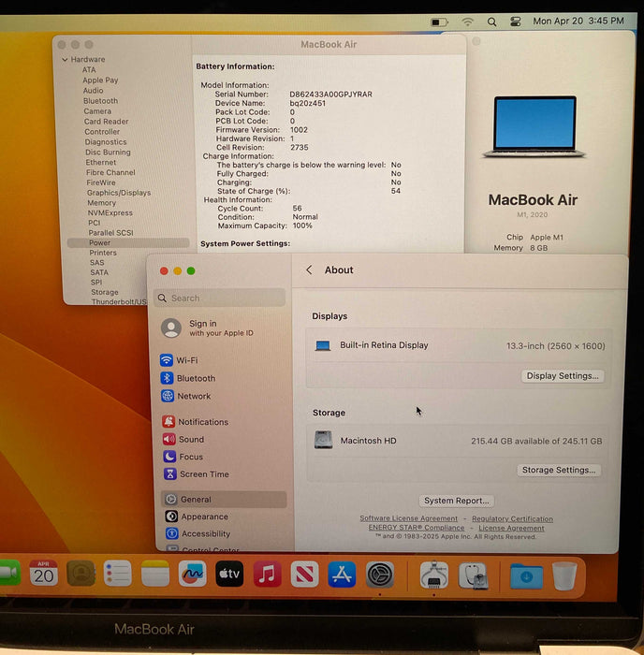Launch Apple TV from the Dock
Viewport: 644px width, 655px height.
[229, 574]
